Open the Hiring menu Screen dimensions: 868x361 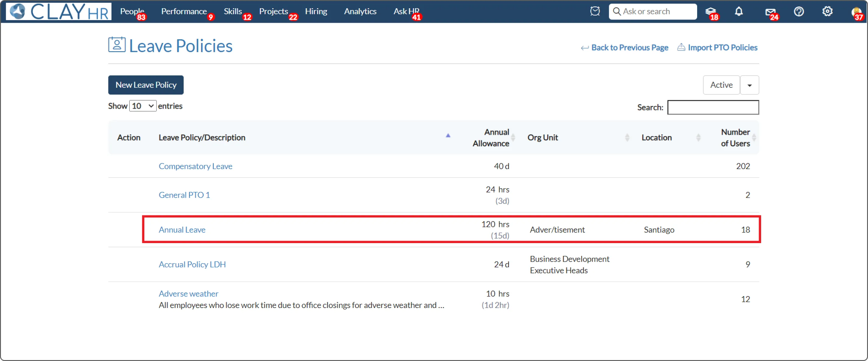316,12
